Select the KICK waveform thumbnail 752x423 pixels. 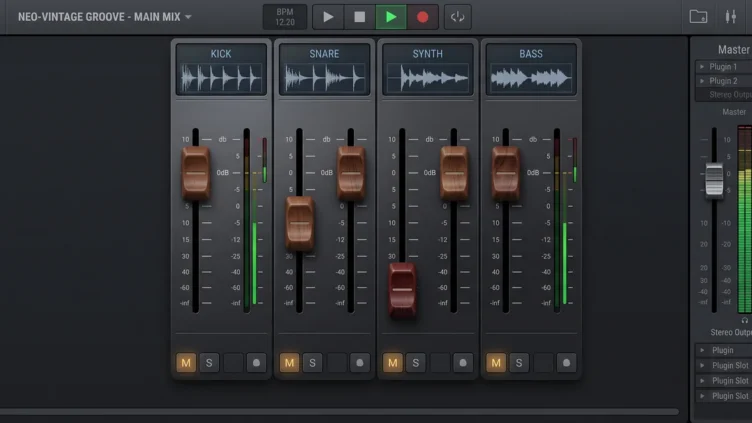pyautogui.click(x=221, y=78)
